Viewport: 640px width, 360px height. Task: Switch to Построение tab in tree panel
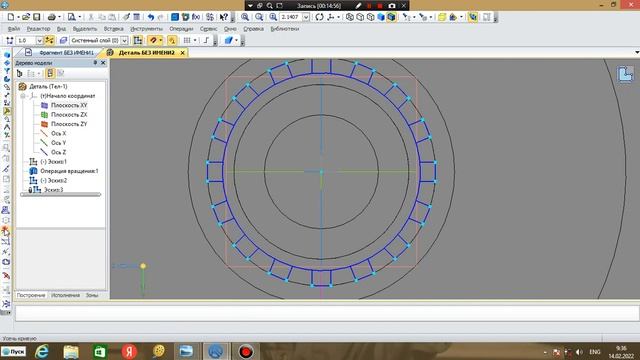(31, 295)
